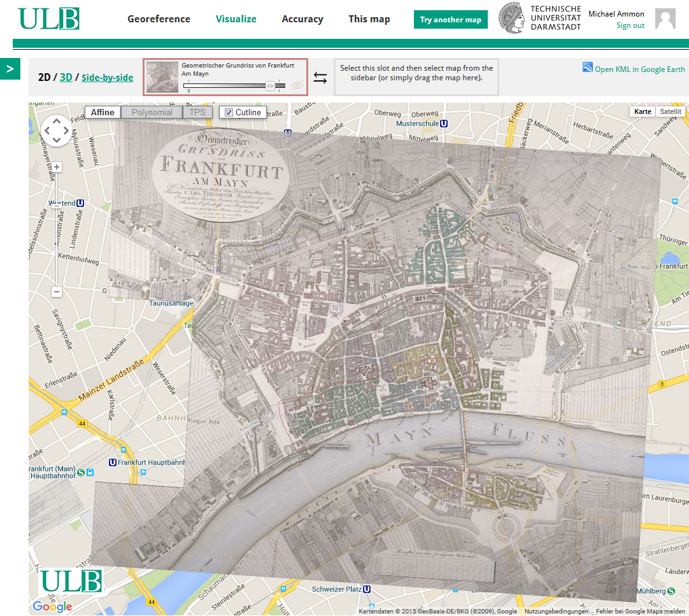689x616 pixels.
Task: Click the Frankfurt map thumbnail in the slot
Action: 162,77
